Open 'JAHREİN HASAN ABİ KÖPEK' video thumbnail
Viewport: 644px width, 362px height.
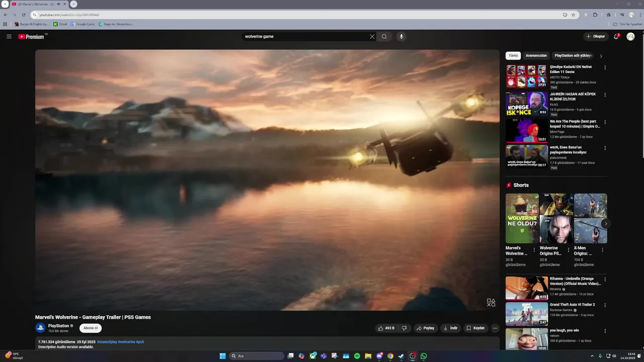[527, 104]
